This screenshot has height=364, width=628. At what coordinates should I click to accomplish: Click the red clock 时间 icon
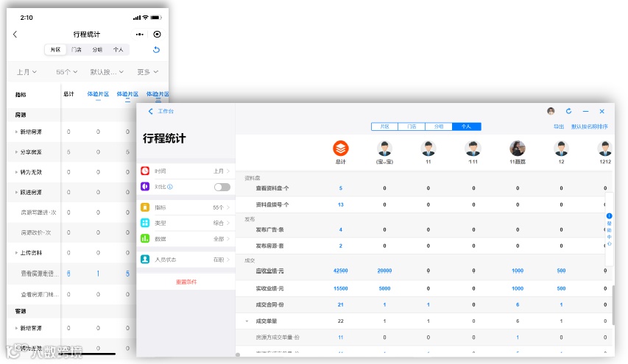tap(145, 171)
